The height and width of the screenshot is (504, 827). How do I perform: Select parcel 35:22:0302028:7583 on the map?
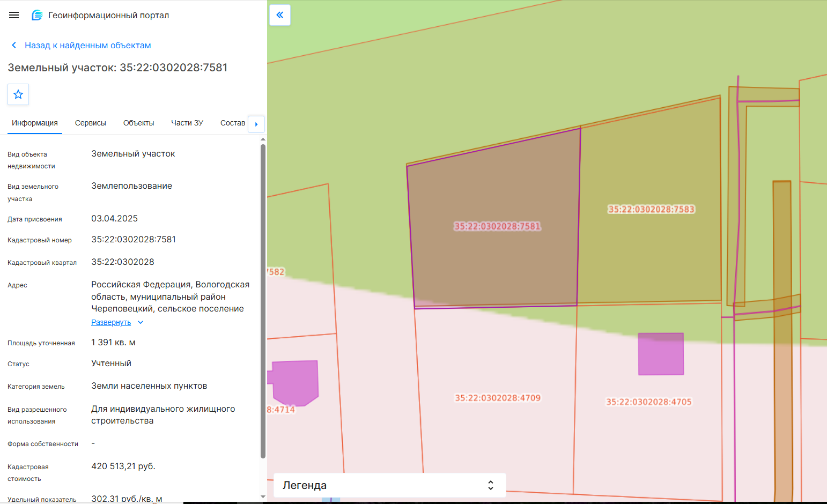point(651,209)
